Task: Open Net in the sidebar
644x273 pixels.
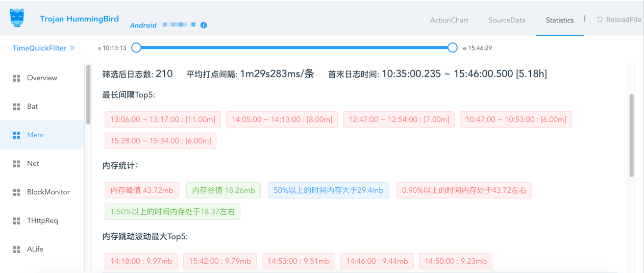Action: [42, 164]
